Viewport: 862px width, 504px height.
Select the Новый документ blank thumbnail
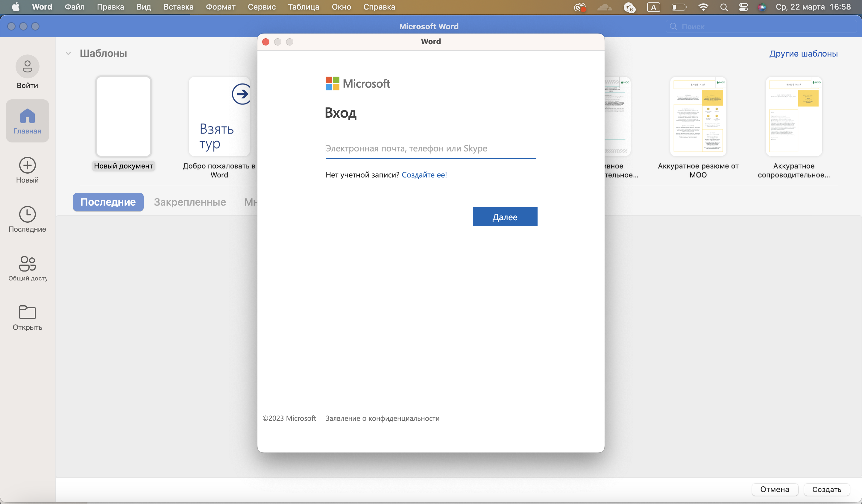[124, 116]
